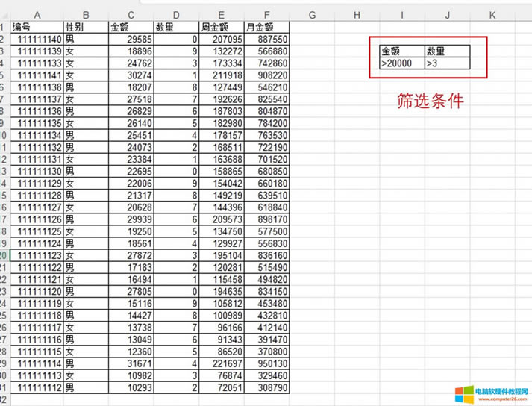Screen dimensions: 532x406
Task: Select the 性别 header cell
Action: 86,27
